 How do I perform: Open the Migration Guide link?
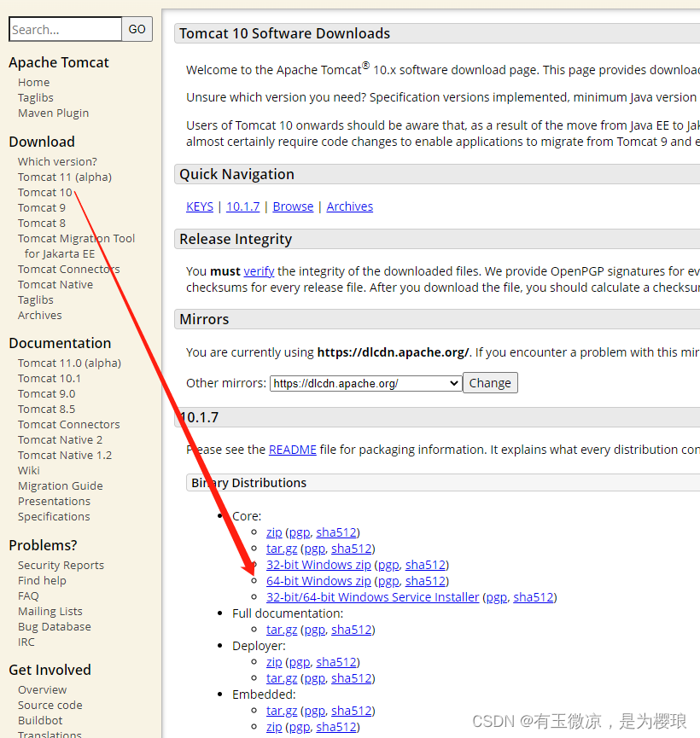pyautogui.click(x=61, y=485)
